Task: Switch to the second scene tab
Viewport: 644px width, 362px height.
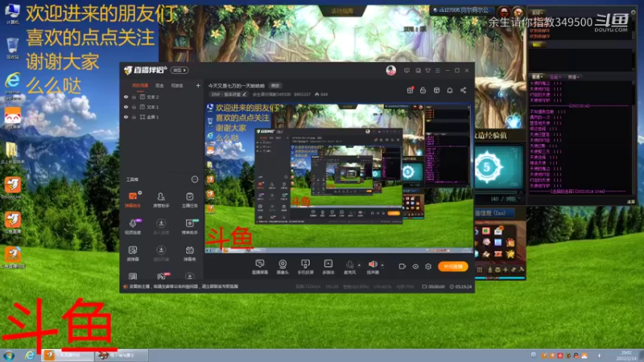Action: 159,85
